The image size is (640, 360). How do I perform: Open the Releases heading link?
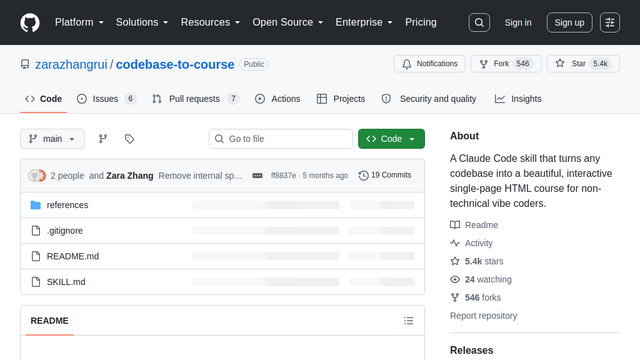pyautogui.click(x=471, y=350)
